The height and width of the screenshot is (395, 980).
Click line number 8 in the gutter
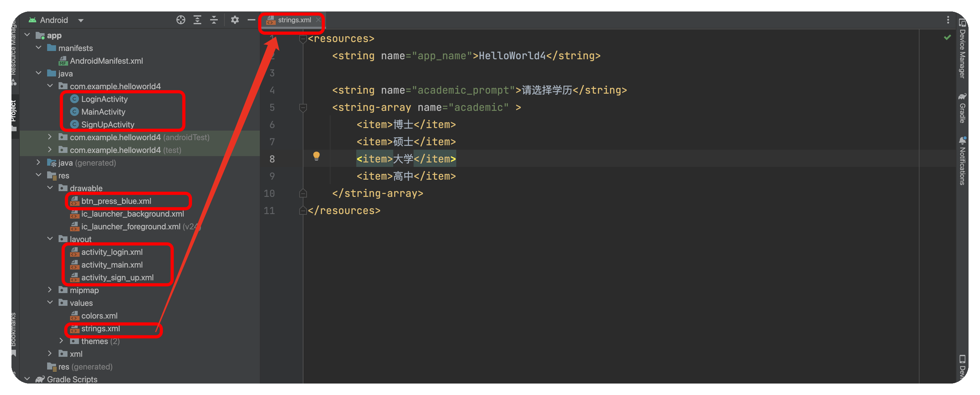272,159
